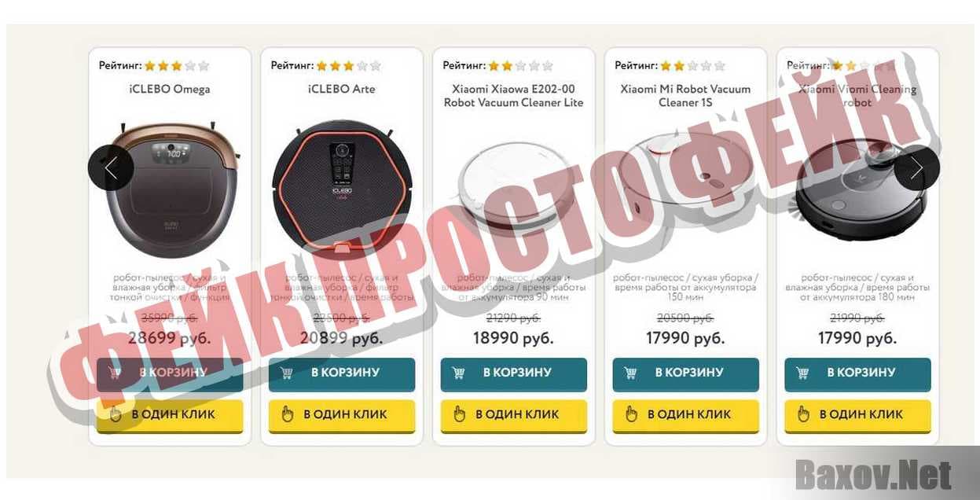
Task: Open the iCLEBO Arte product title
Action: pos(342,89)
